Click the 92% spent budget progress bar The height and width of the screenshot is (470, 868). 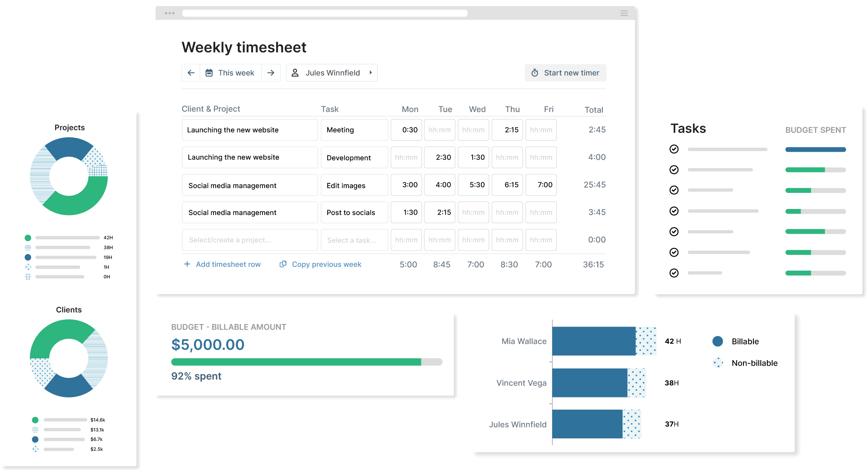306,362
